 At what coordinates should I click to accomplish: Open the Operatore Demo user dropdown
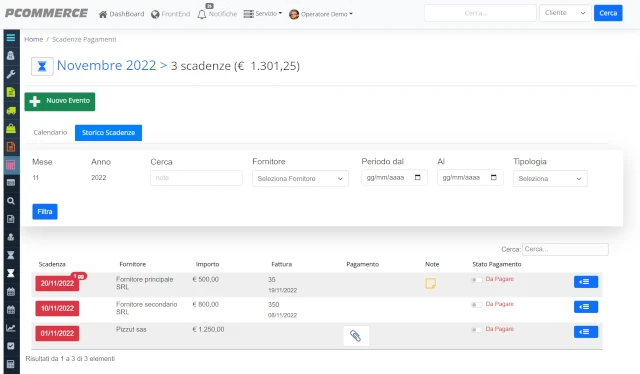pos(327,14)
